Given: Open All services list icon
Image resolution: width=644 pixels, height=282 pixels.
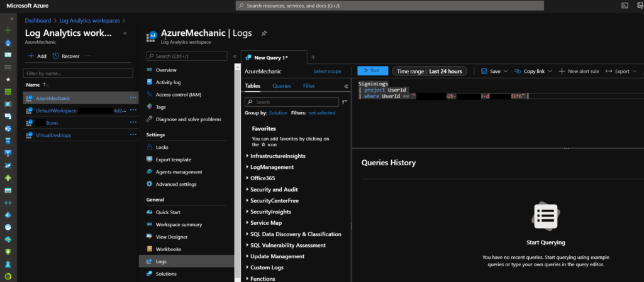Looking at the screenshot, I should [8, 67].
